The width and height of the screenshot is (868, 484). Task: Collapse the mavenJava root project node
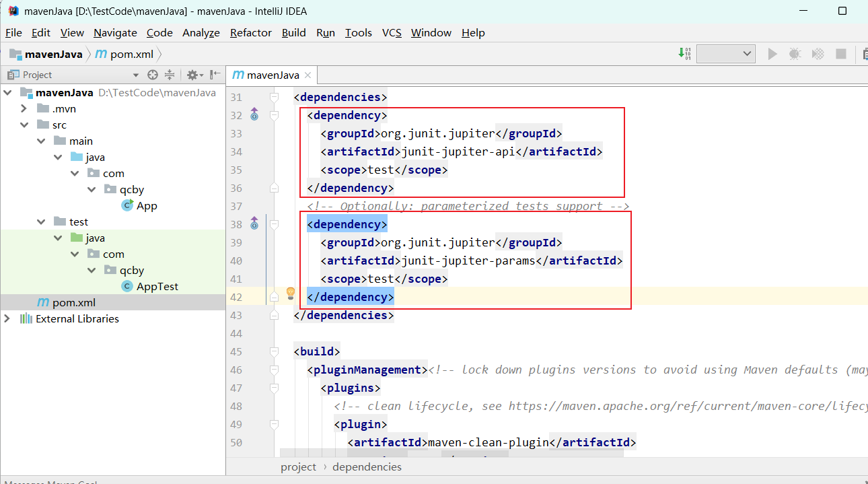point(7,92)
